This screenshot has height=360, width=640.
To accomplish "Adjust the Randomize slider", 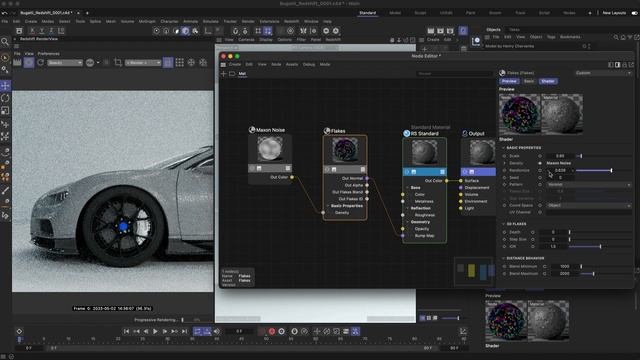I will pos(603,170).
